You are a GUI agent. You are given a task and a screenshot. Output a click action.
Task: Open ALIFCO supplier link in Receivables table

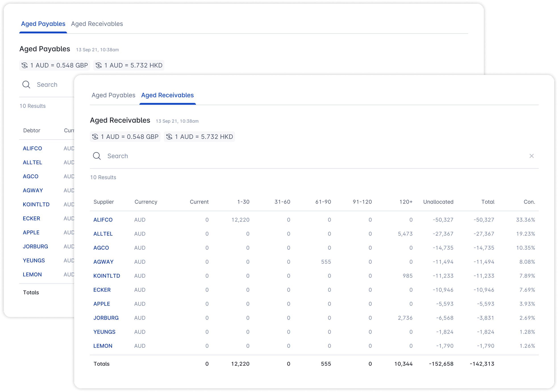point(103,220)
